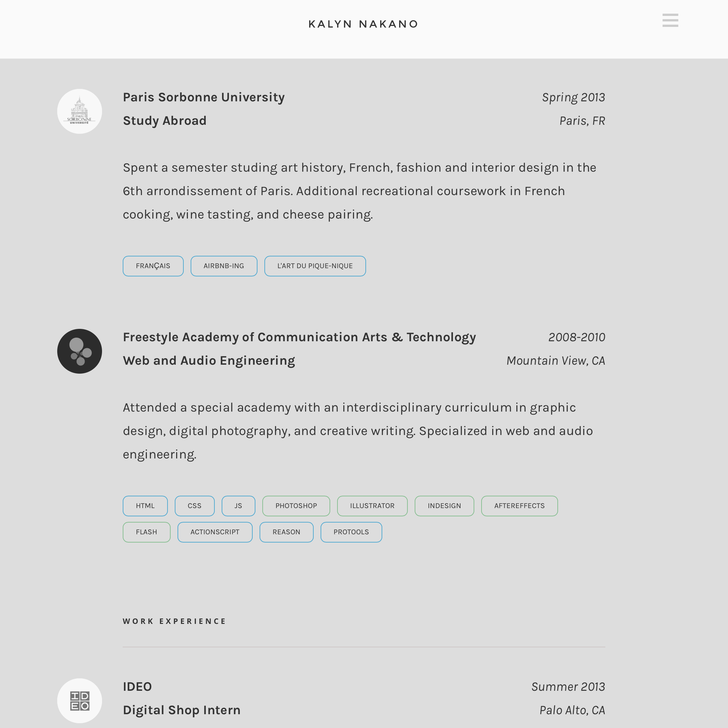728x728 pixels.
Task: Click the INDESIGN skill tag
Action: click(x=444, y=506)
